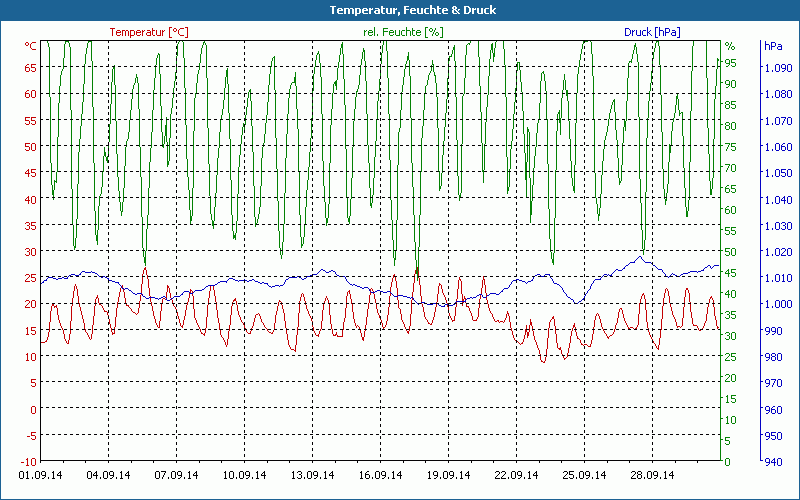Pick the 13.09.14 date on the time axis

(x=312, y=476)
